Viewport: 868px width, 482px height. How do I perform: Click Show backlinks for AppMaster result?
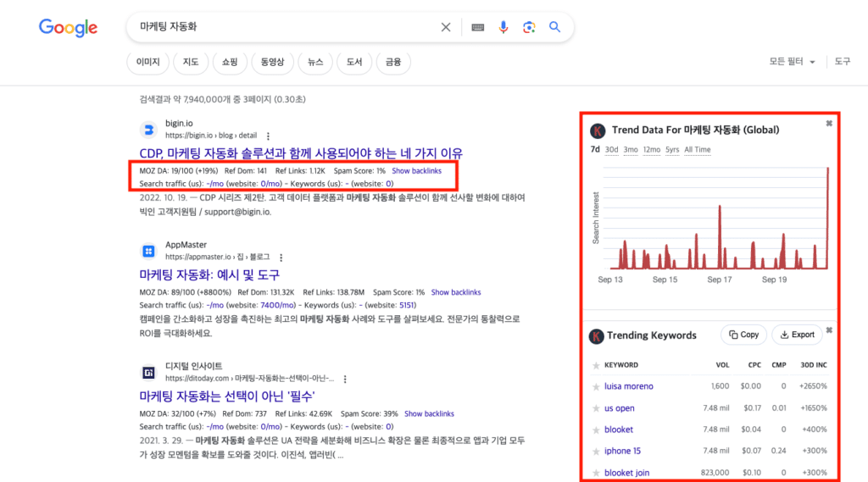pos(456,292)
